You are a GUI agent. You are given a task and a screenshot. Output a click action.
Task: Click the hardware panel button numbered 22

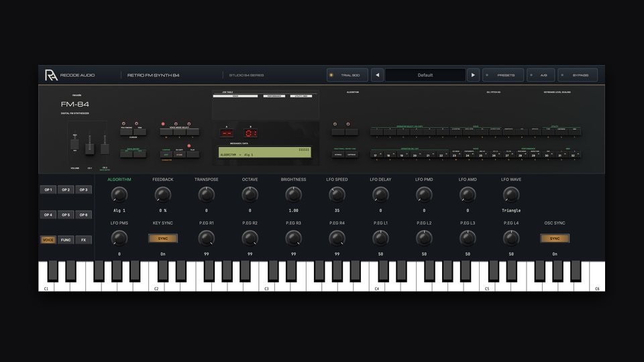(x=442, y=155)
